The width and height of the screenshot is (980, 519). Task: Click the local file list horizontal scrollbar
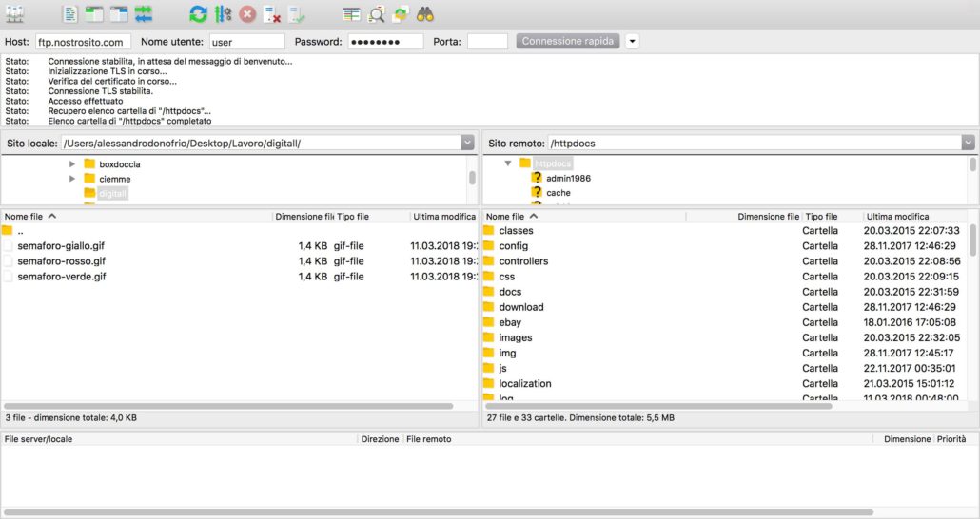click(x=228, y=406)
